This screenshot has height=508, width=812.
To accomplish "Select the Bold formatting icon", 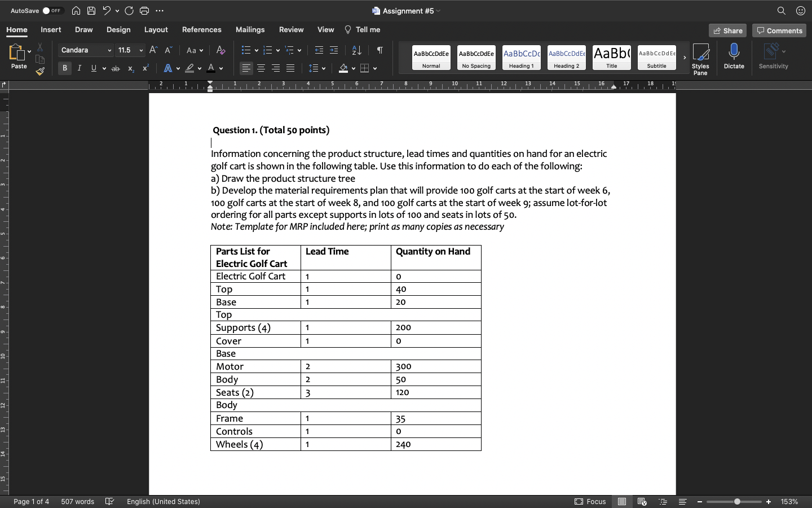I will [x=65, y=68].
